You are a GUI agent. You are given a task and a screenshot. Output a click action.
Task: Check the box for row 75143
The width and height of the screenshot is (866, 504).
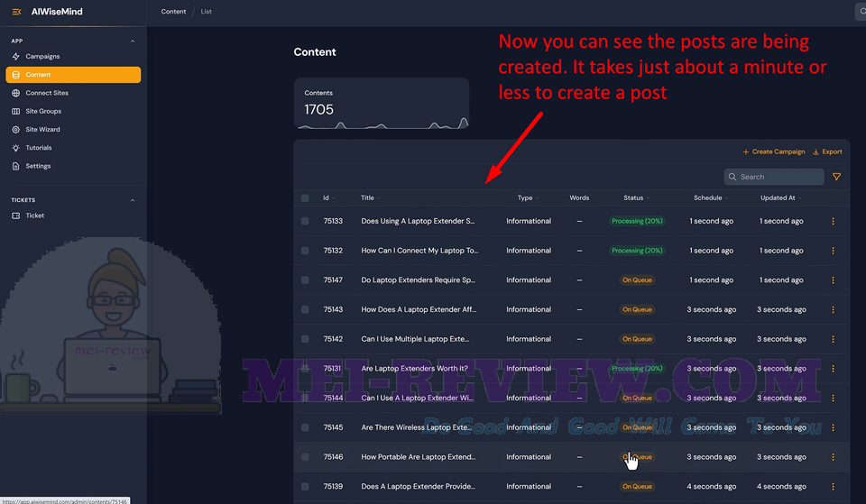[x=305, y=309]
